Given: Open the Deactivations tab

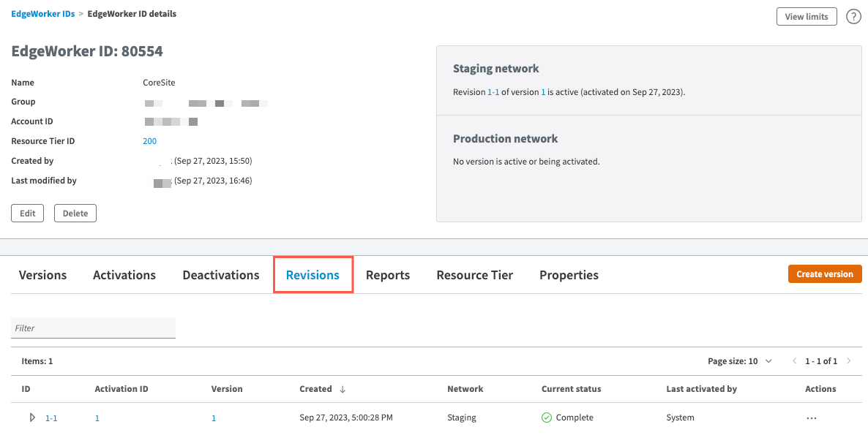Looking at the screenshot, I should pos(221,275).
